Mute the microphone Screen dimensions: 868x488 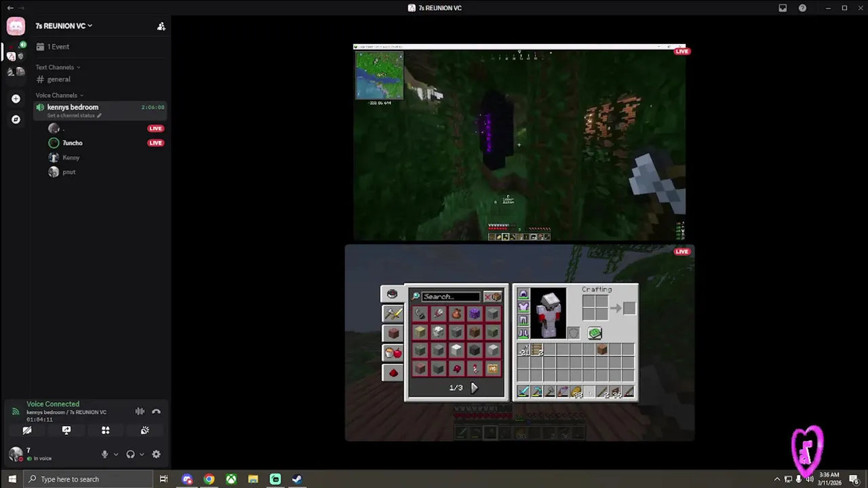tap(104, 455)
